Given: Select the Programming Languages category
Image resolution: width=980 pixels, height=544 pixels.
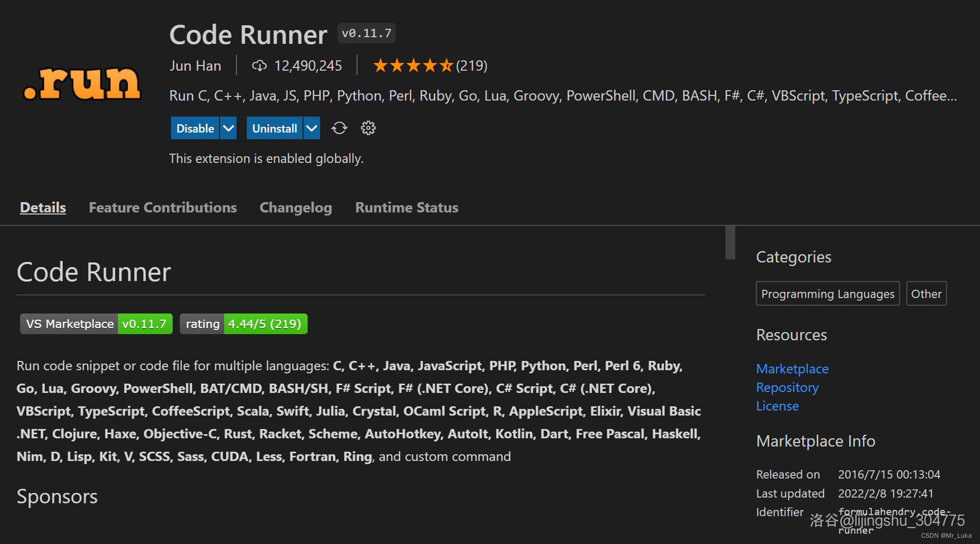Looking at the screenshot, I should (828, 293).
